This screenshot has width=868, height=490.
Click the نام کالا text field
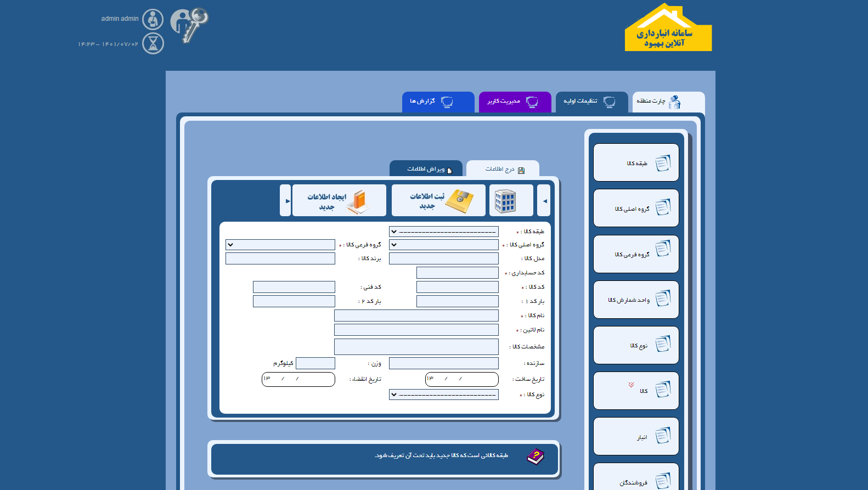coord(416,316)
